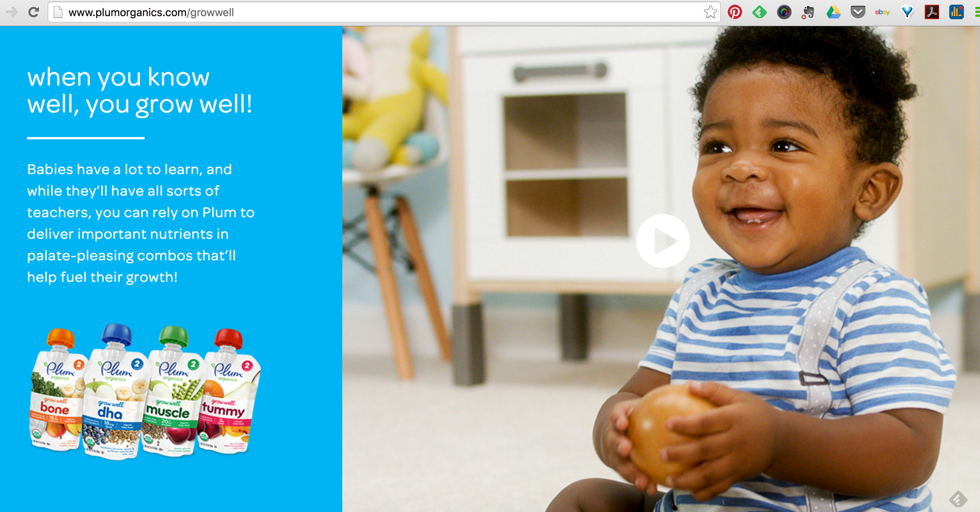
Task: Save page with the Pocket extension
Action: point(858,12)
